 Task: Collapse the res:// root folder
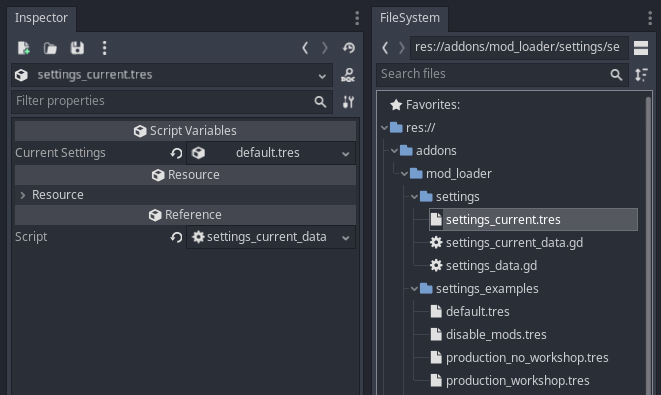click(x=384, y=127)
